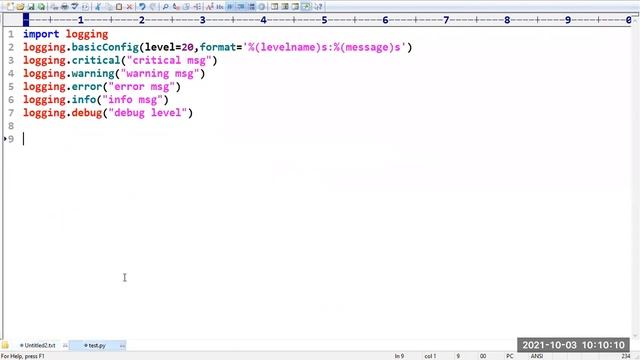Delete selection with the red X icon
Screen dimensions: 640x360
[129, 7]
